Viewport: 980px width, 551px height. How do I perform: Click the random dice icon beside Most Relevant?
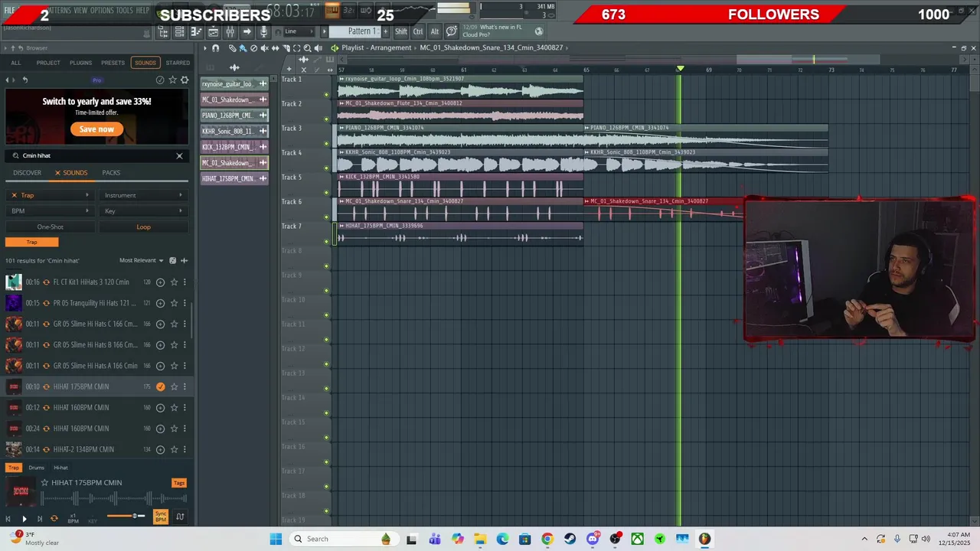(x=172, y=260)
